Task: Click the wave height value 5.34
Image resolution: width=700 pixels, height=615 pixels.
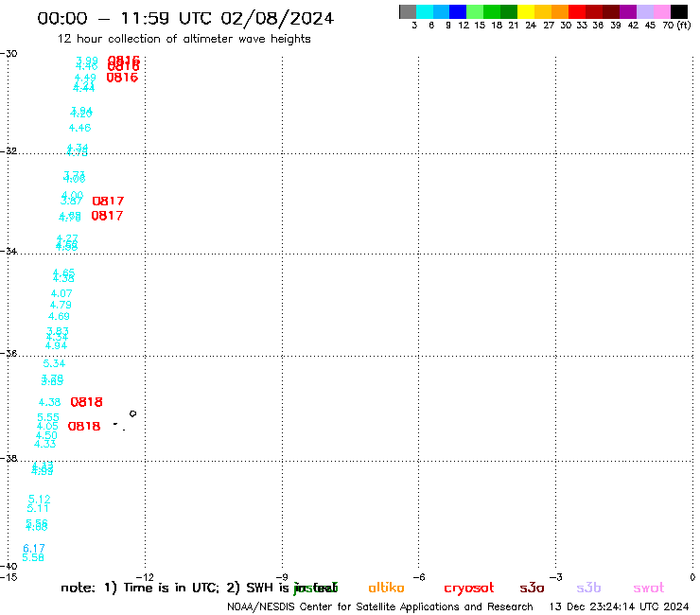Action: coord(54,363)
